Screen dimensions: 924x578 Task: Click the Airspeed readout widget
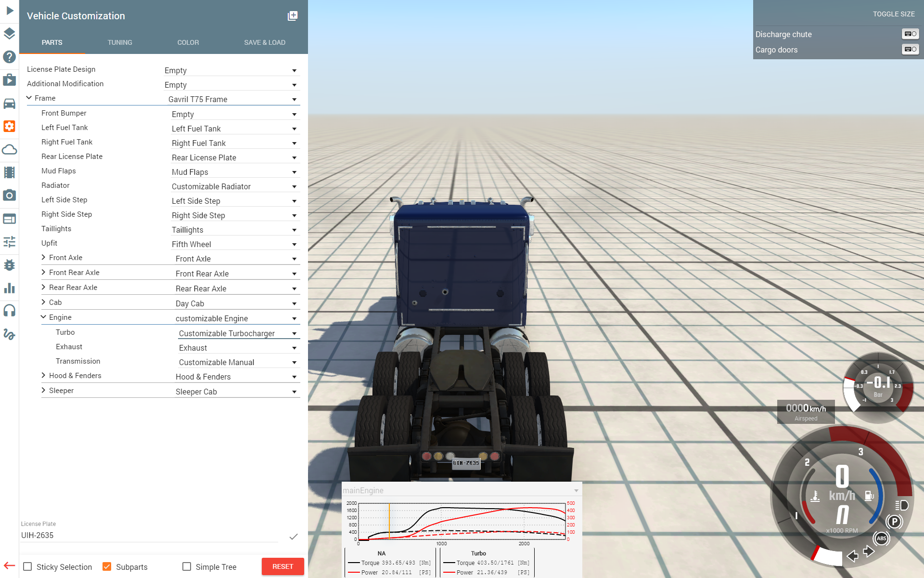(x=806, y=412)
